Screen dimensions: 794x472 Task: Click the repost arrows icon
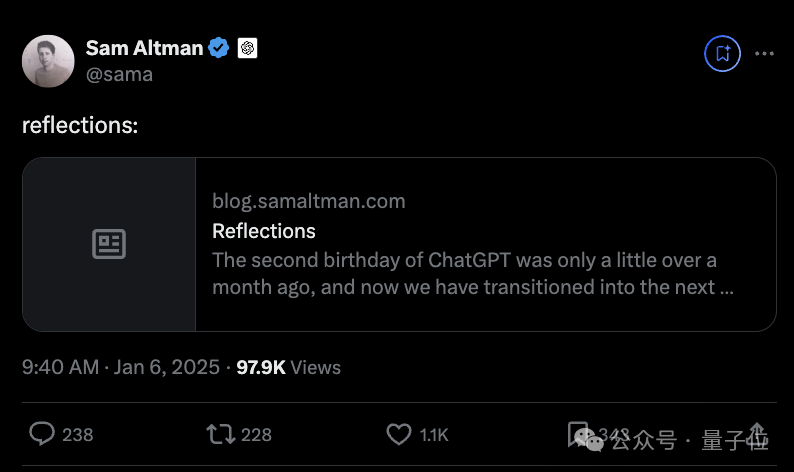coord(219,433)
